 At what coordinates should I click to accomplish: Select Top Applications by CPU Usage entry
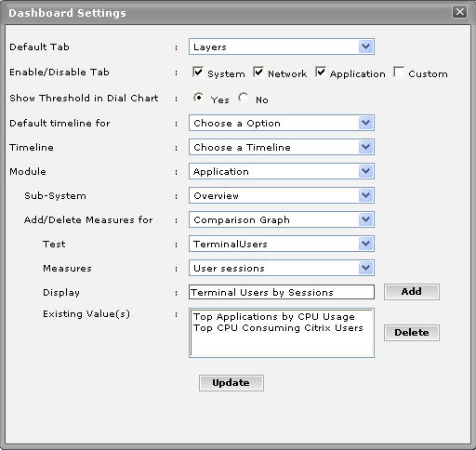[274, 317]
